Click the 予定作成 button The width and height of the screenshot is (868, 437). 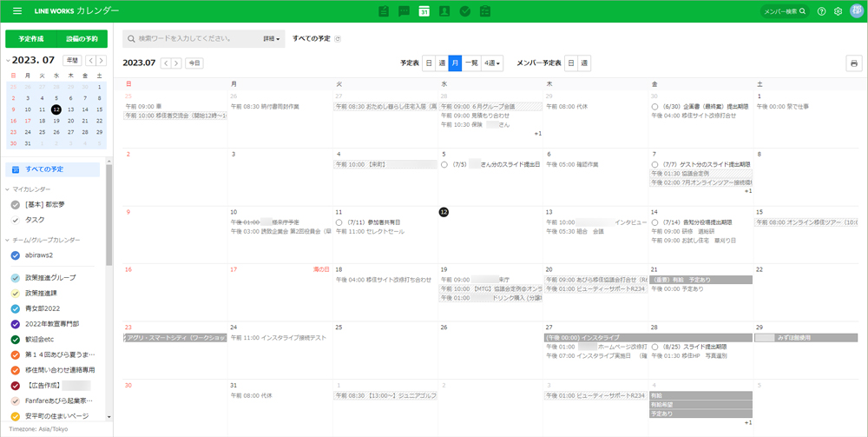coord(30,39)
